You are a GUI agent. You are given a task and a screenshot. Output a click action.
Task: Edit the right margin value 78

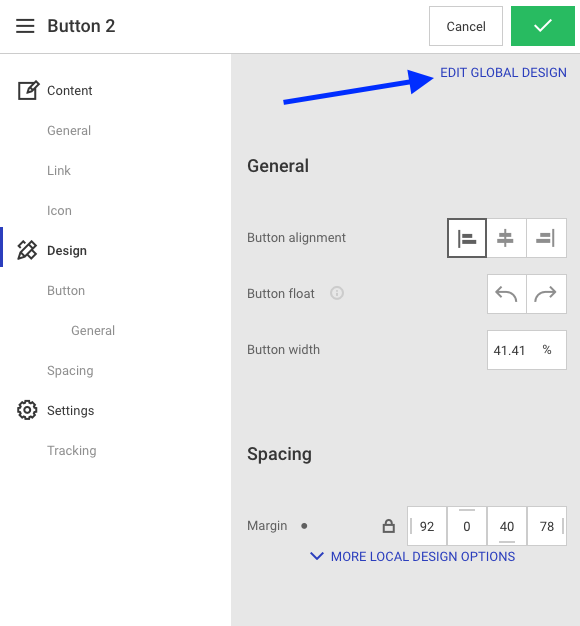[x=546, y=526]
